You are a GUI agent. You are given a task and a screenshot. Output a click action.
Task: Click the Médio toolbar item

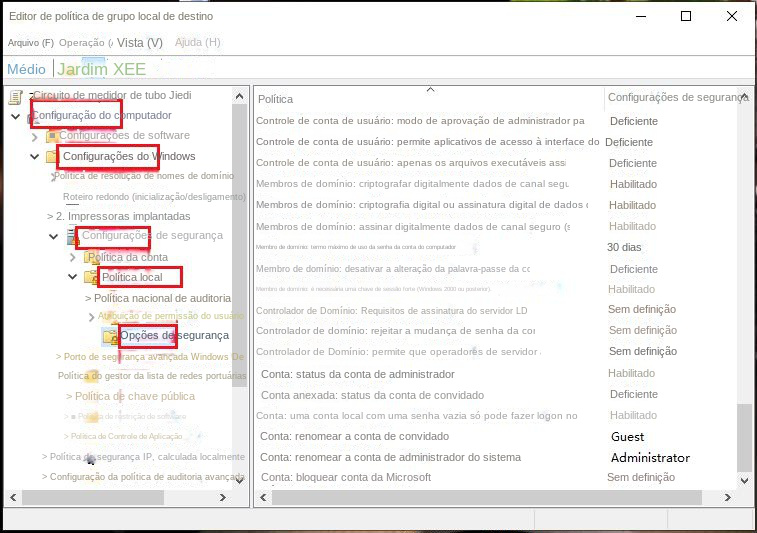(27, 69)
